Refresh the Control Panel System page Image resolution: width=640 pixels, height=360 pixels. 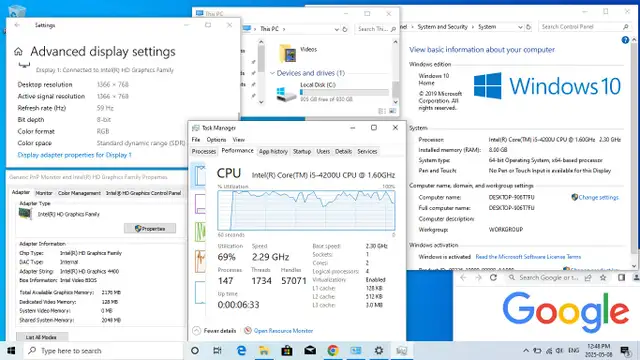[529, 27]
